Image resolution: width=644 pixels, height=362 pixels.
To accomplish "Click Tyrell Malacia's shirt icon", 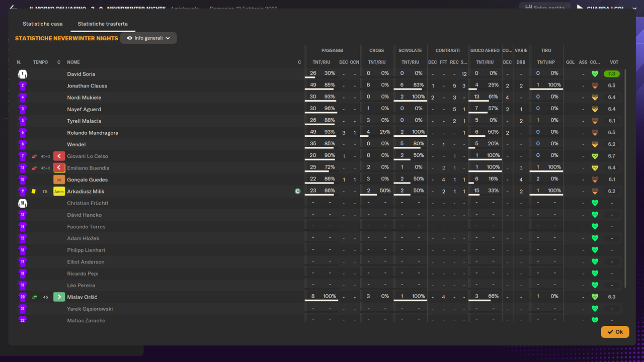I will click(23, 121).
